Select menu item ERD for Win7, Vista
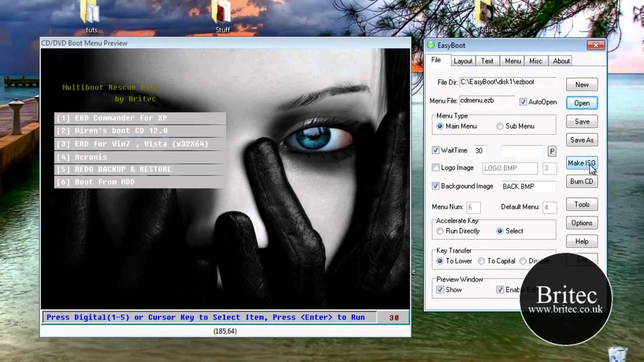Screen dimensions: 644x362 pos(140,144)
